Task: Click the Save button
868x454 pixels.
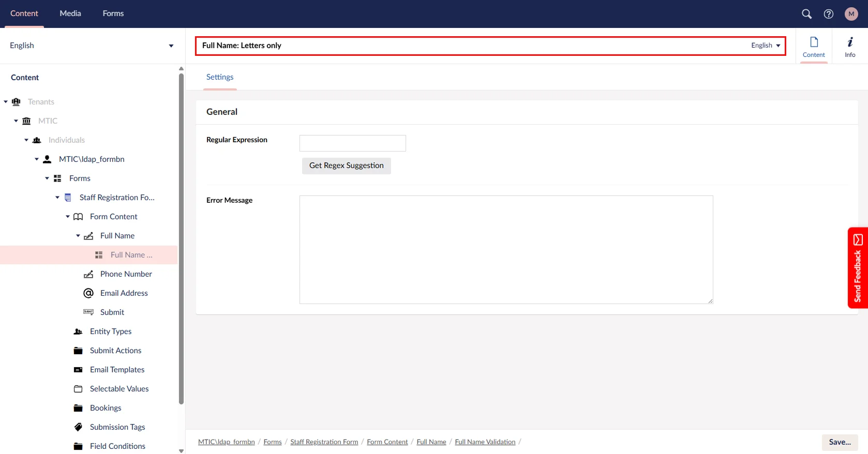Action: (840, 442)
